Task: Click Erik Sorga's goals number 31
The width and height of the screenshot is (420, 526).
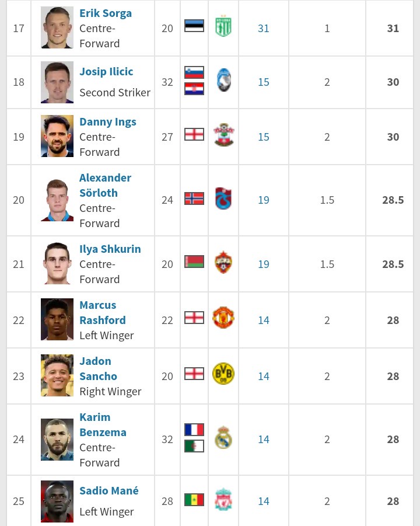Action: point(264,28)
